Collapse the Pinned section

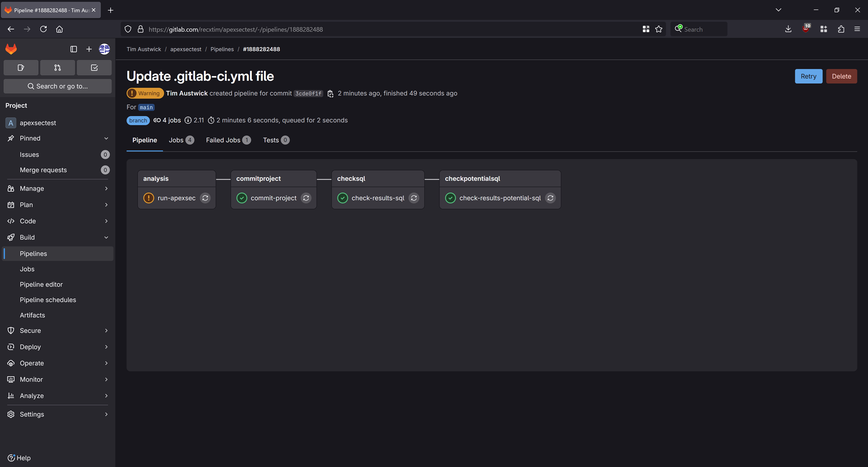coord(106,138)
